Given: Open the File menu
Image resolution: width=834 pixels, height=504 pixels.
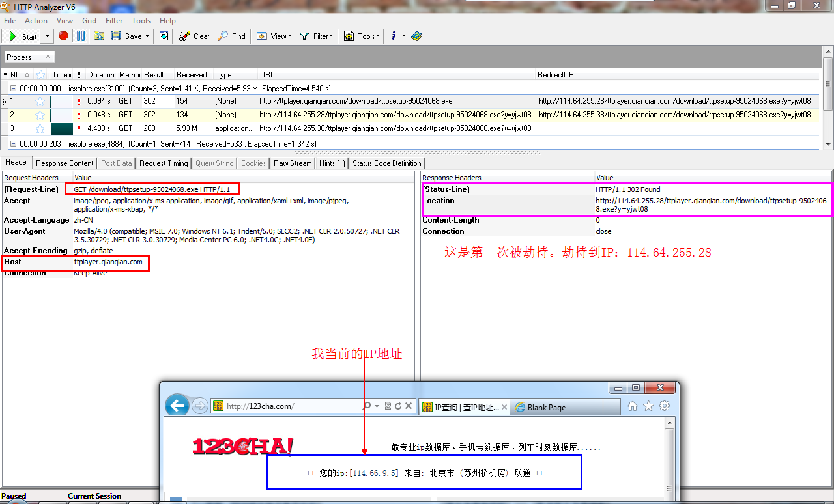Looking at the screenshot, I should pyautogui.click(x=10, y=21).
